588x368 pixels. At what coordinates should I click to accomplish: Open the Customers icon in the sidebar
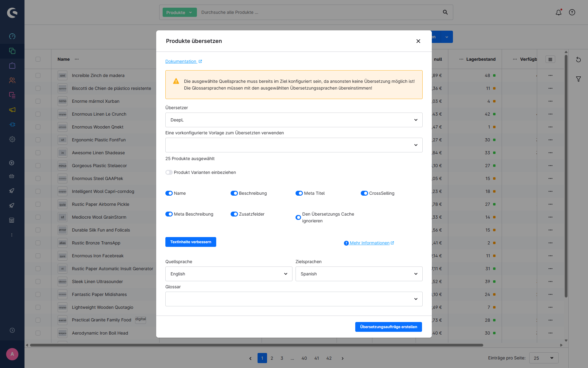pyautogui.click(x=12, y=80)
